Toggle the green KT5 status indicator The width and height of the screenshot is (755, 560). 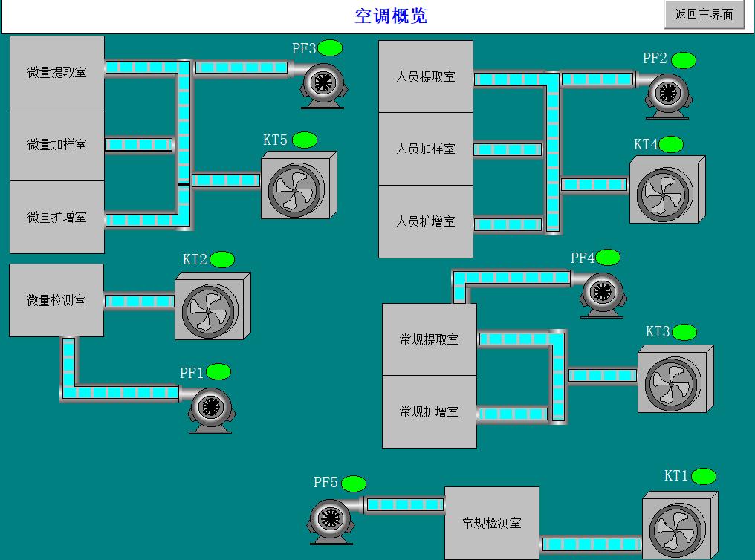[x=304, y=140]
